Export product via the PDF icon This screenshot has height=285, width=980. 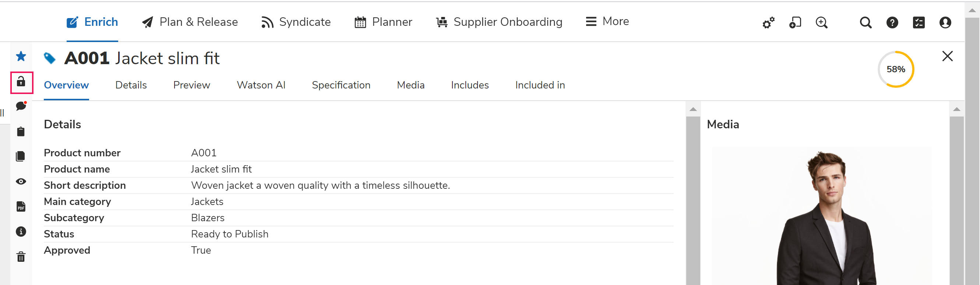pyautogui.click(x=21, y=206)
